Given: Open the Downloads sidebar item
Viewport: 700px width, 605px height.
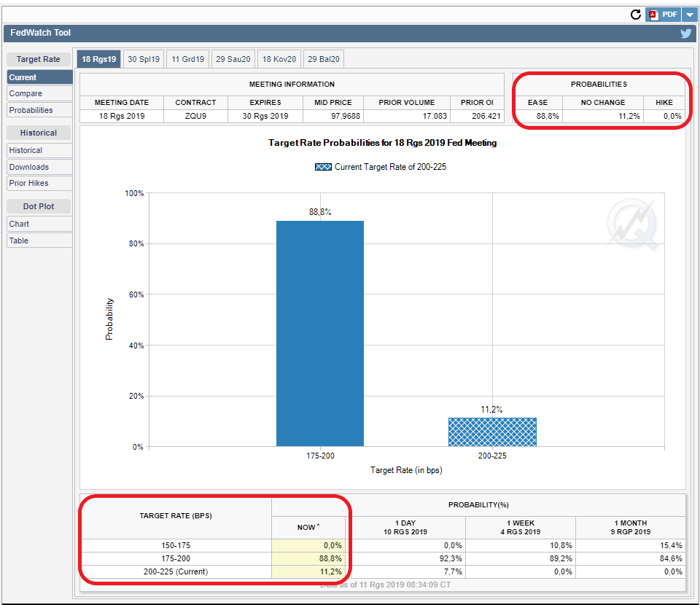Looking at the screenshot, I should (39, 167).
